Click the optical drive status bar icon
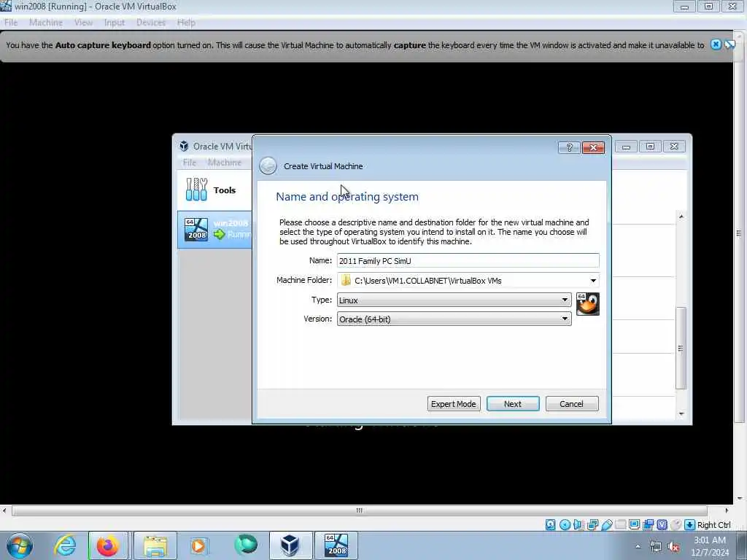The width and height of the screenshot is (747, 560). [x=565, y=525]
